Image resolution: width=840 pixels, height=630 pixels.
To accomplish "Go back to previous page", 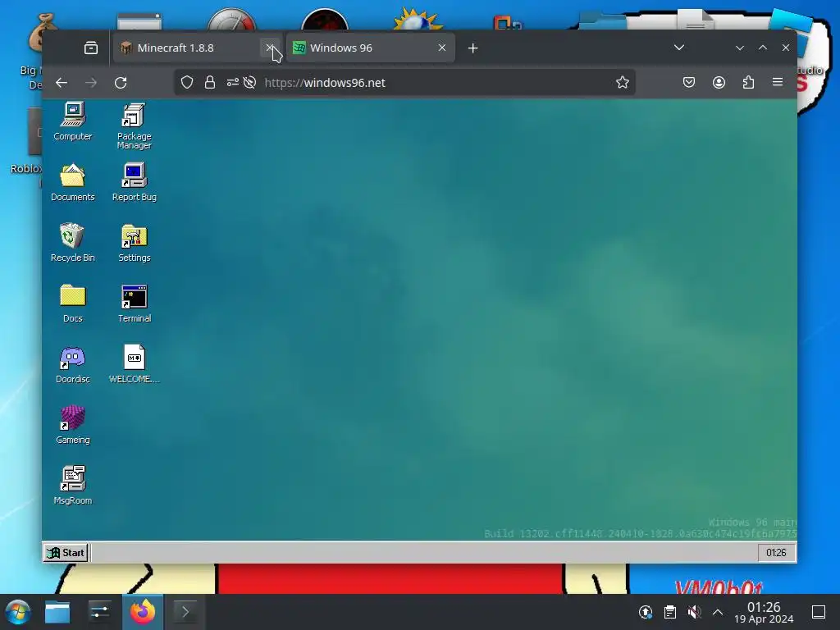I will pyautogui.click(x=62, y=83).
